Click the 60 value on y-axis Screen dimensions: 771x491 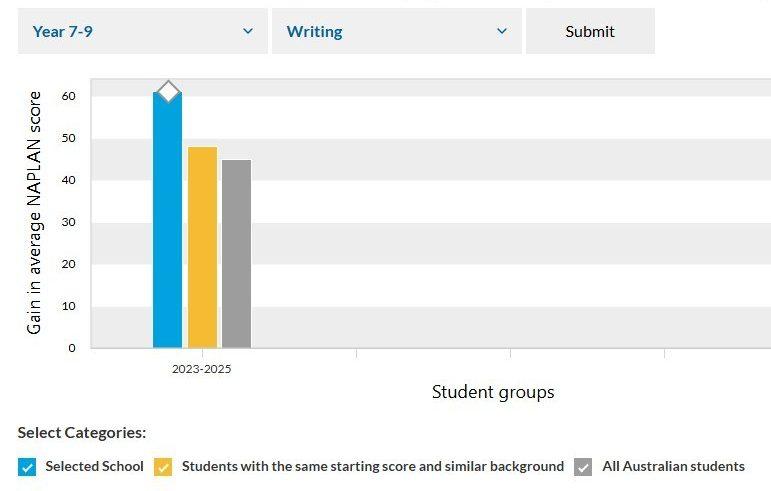[x=69, y=96]
